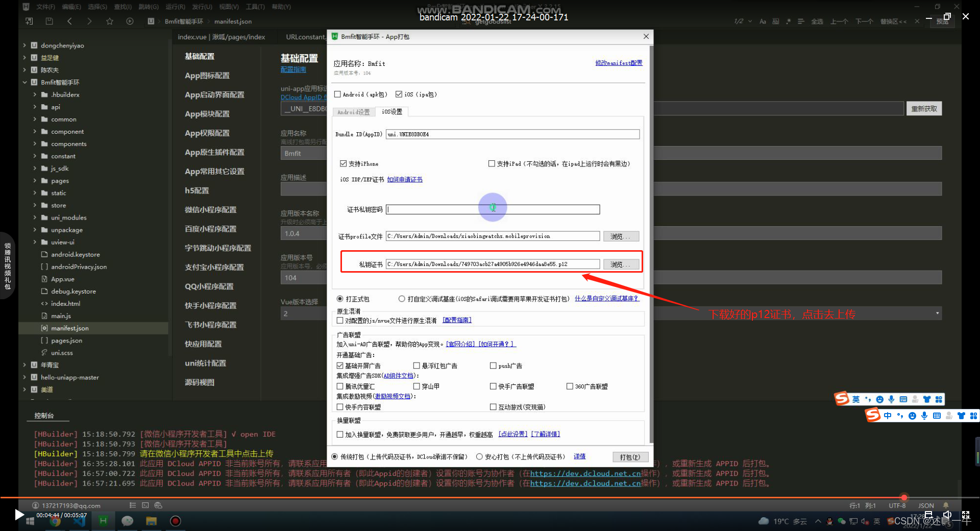
Task: Expand the dongchenyiyao project
Action: [x=24, y=45]
